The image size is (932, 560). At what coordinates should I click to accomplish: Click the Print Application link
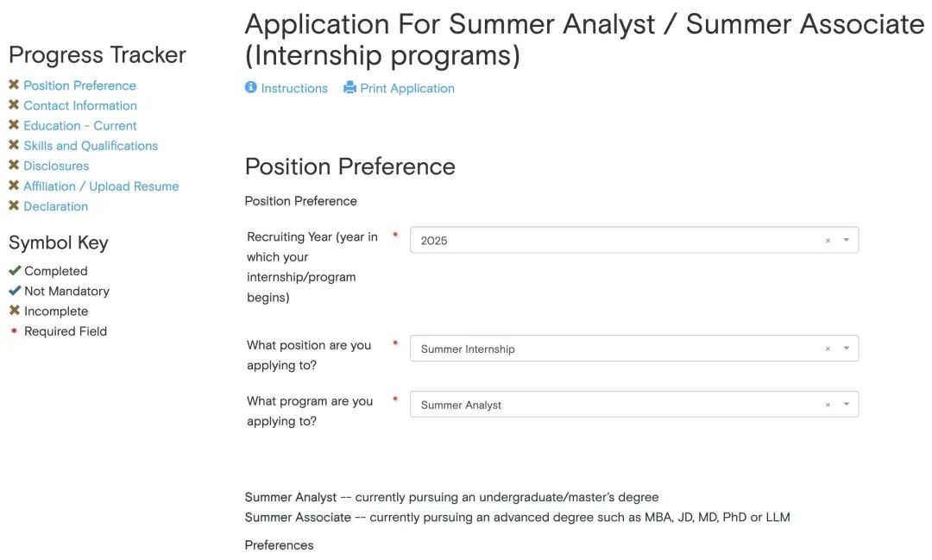coord(407,88)
